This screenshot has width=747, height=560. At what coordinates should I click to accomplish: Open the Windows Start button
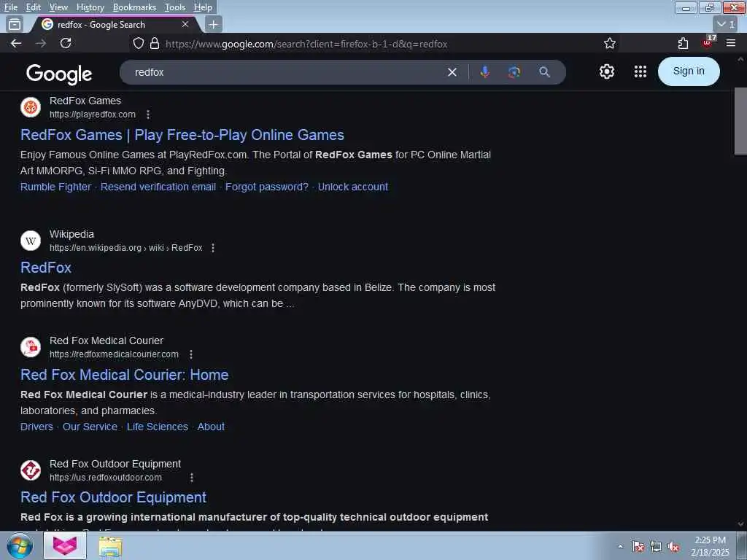20,546
